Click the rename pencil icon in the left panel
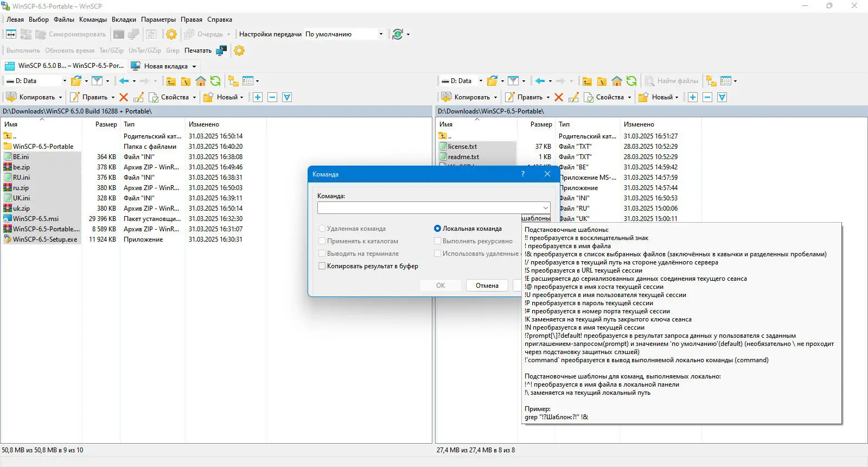The width and height of the screenshot is (868, 467). (x=138, y=97)
